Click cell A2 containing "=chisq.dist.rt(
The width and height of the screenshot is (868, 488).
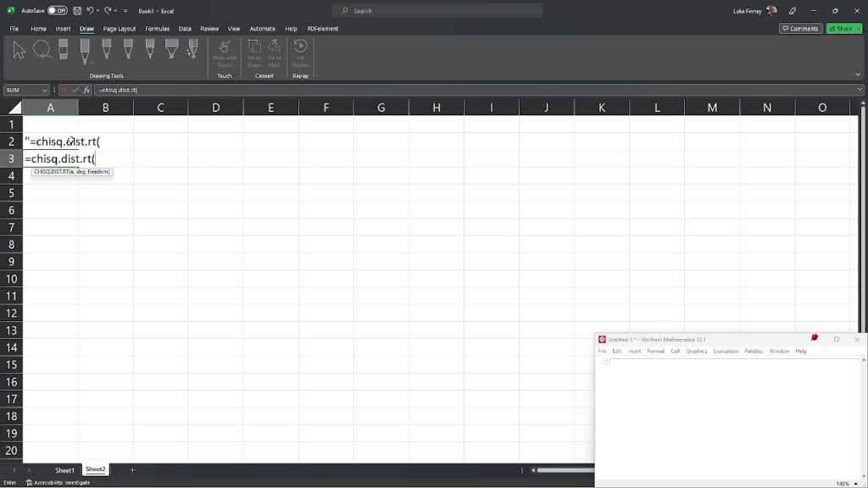click(x=50, y=141)
